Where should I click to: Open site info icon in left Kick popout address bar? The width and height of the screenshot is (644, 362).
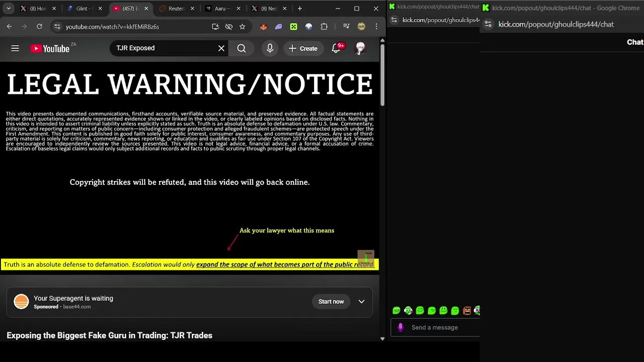point(394,20)
